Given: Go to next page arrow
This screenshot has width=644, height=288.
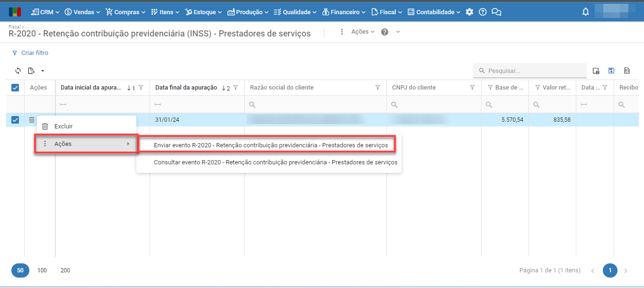Looking at the screenshot, I should (626, 270).
